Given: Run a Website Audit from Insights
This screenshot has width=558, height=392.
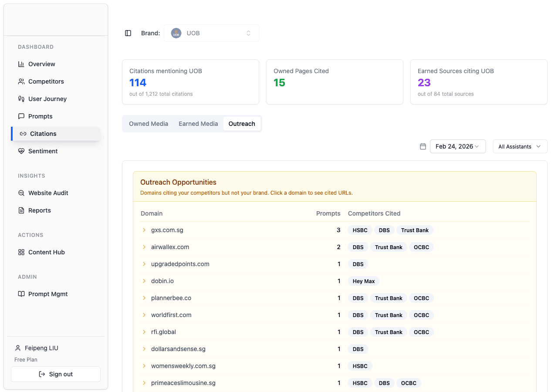Looking at the screenshot, I should (x=48, y=193).
